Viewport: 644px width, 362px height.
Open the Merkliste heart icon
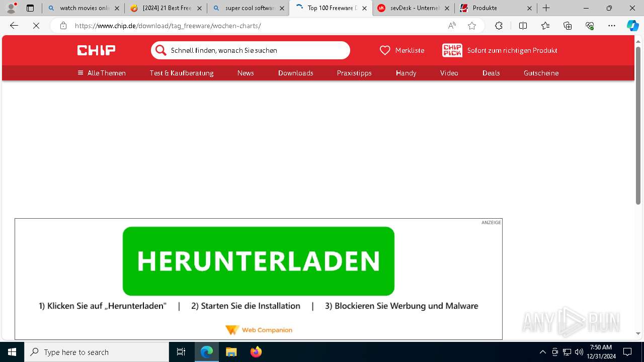[x=385, y=50]
